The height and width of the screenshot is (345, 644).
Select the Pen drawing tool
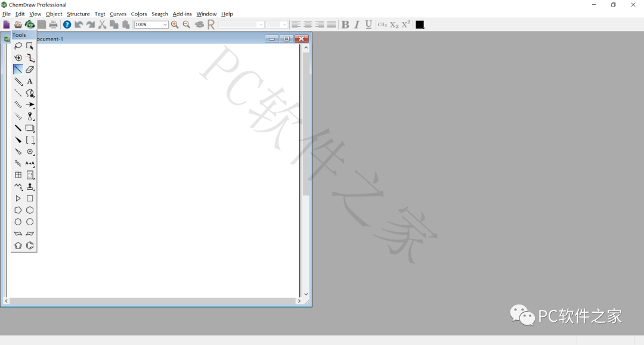(x=30, y=93)
